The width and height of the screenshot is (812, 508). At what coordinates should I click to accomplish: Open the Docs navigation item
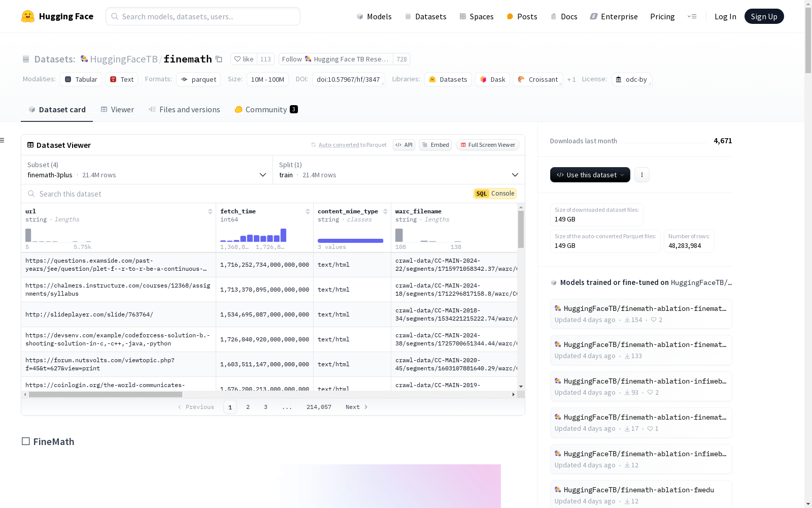pos(564,16)
